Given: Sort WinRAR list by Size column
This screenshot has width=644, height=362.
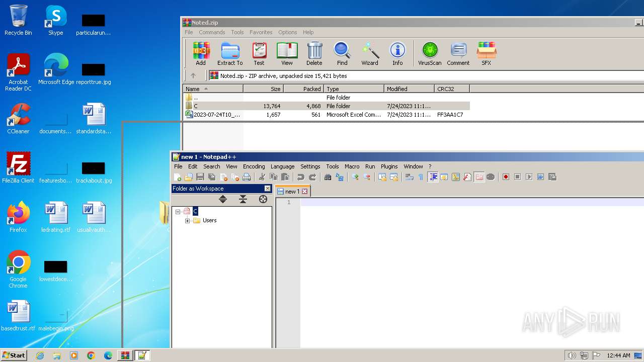Looking at the screenshot, I should coord(263,89).
